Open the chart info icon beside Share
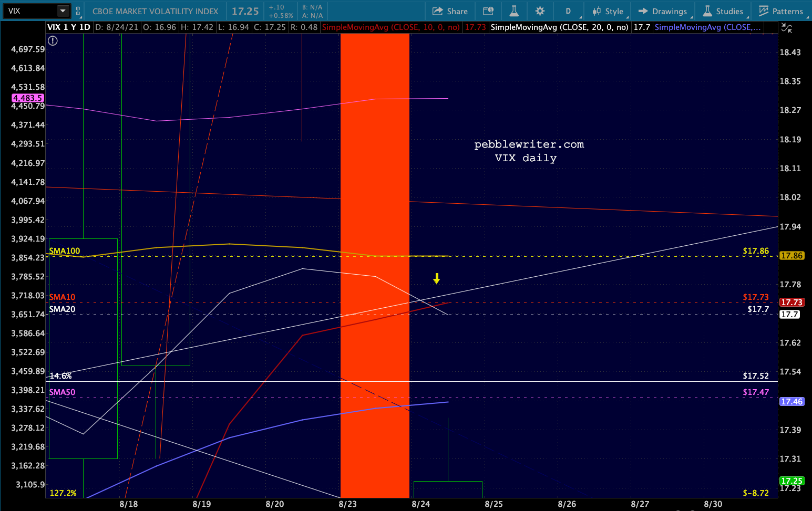Viewport: 812px width, 511px height. (x=488, y=11)
